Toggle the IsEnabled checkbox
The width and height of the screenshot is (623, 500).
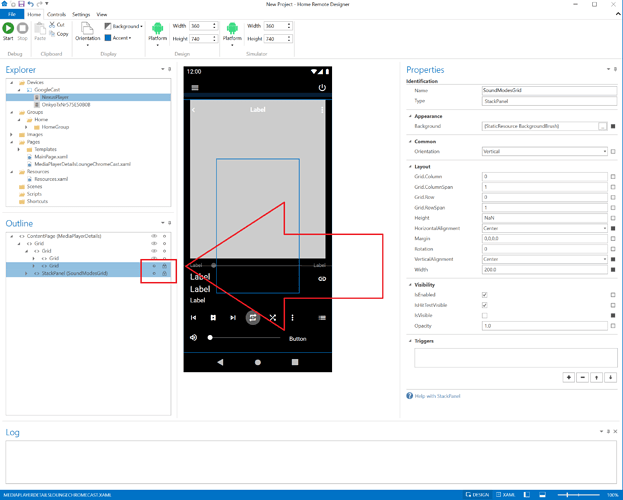[x=484, y=295]
